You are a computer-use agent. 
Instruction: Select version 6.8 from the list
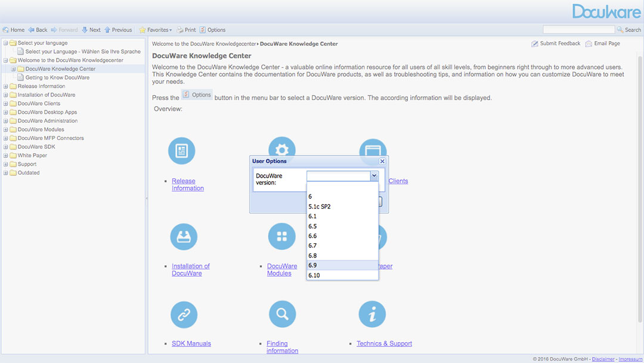click(x=342, y=256)
